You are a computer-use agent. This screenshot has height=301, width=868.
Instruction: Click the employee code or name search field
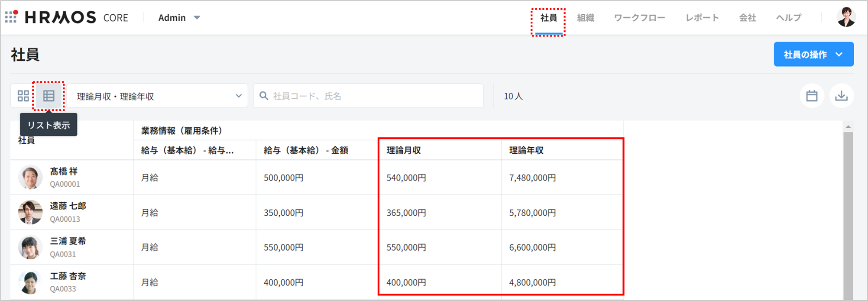372,96
